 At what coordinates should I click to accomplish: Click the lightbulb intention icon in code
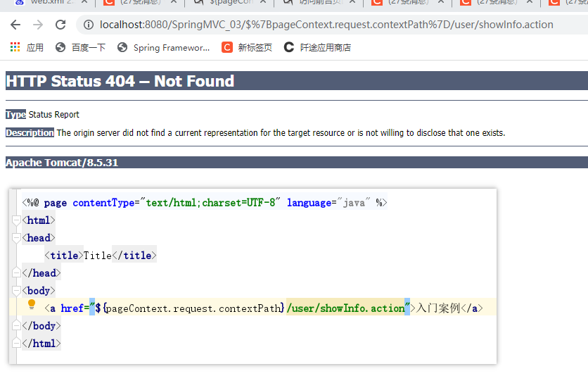(x=32, y=304)
